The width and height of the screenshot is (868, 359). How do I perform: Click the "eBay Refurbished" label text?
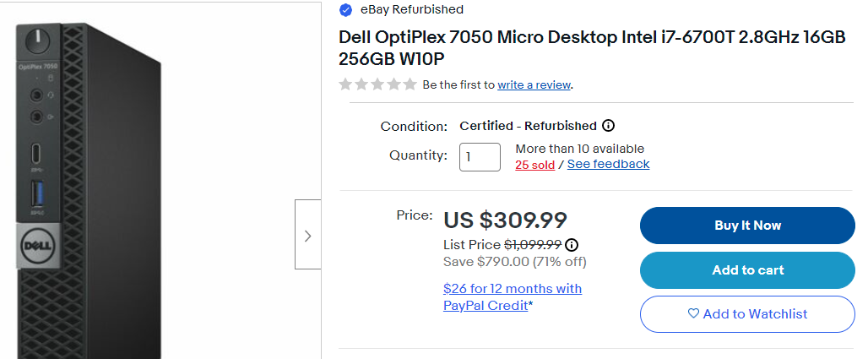pos(411,10)
